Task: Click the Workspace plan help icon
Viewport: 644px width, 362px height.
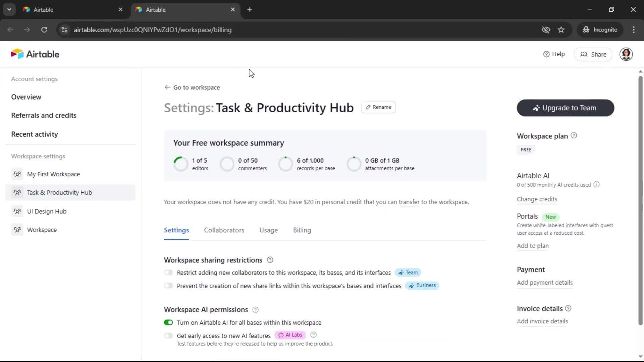Action: point(574,135)
